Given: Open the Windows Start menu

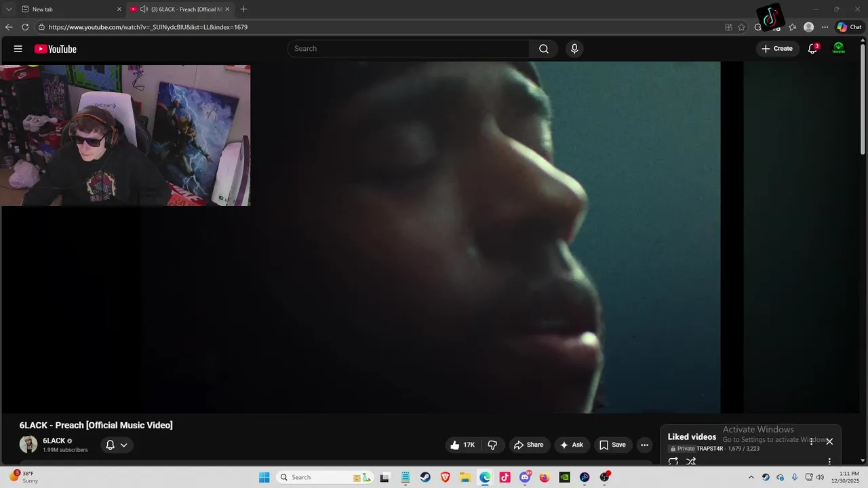Looking at the screenshot, I should (264, 477).
